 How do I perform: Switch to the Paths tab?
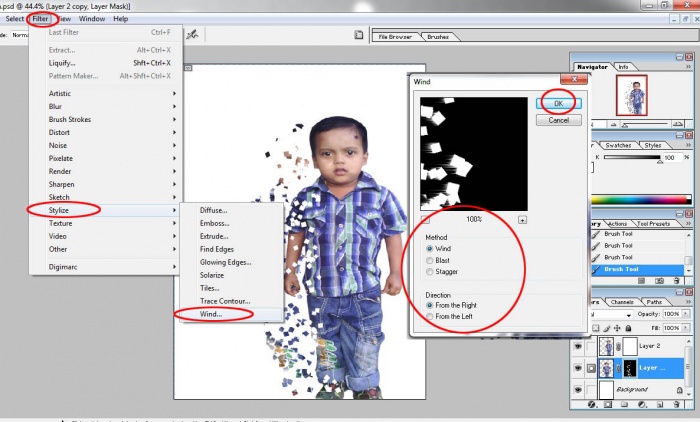coord(654,302)
